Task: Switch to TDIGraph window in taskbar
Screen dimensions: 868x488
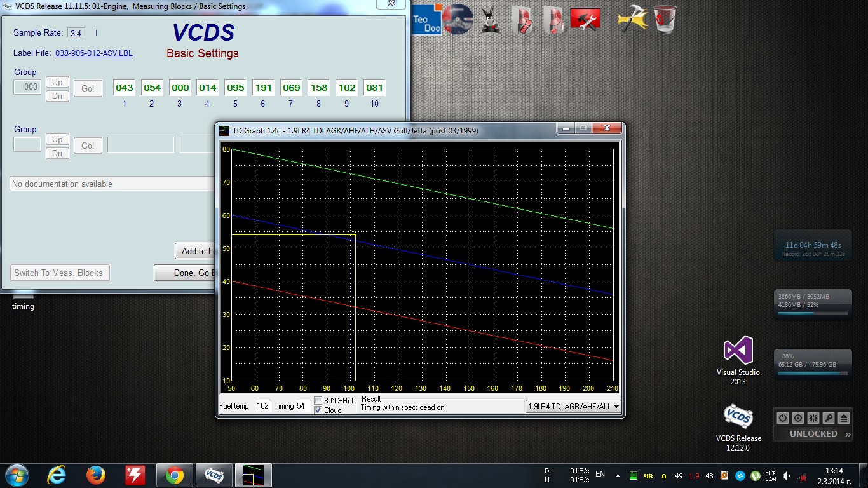Action: point(254,475)
